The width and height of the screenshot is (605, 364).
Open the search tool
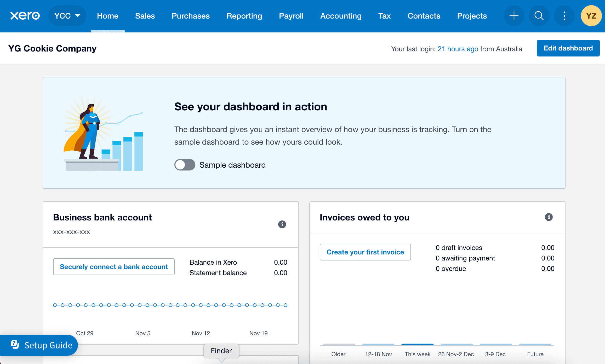(539, 16)
